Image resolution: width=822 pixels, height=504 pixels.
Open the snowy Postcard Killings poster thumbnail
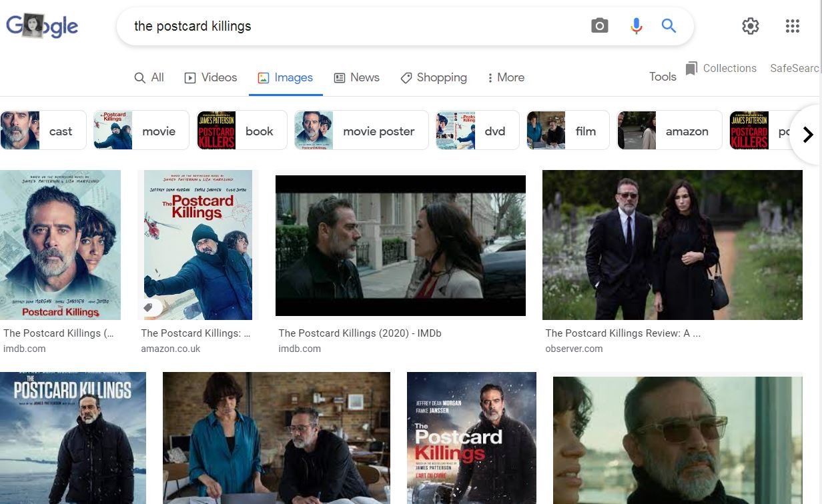73,438
